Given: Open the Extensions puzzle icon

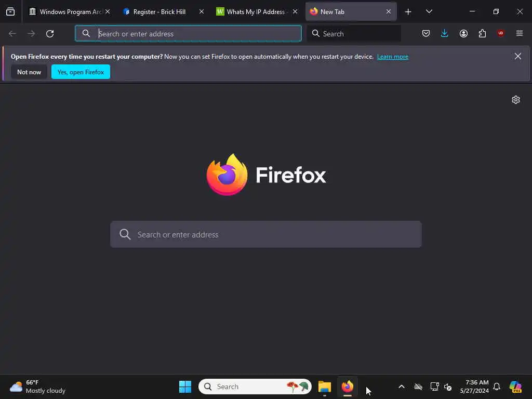Looking at the screenshot, I should click(482, 34).
